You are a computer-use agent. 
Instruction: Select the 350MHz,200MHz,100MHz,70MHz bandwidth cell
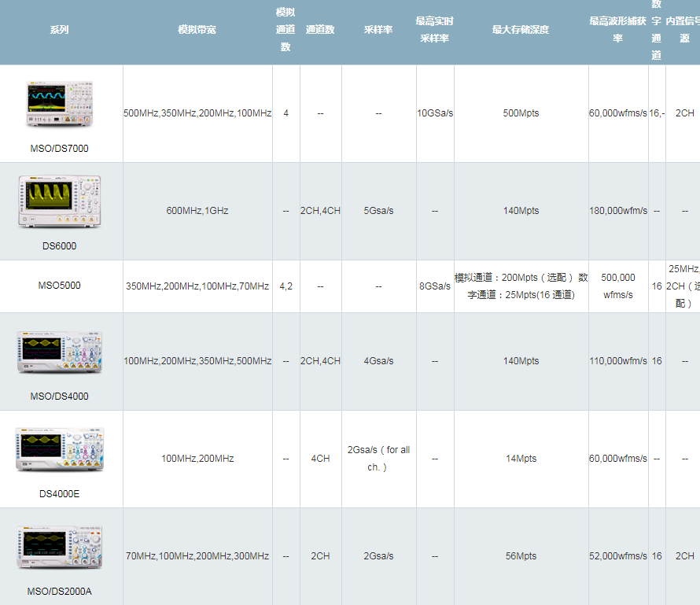[x=197, y=286]
